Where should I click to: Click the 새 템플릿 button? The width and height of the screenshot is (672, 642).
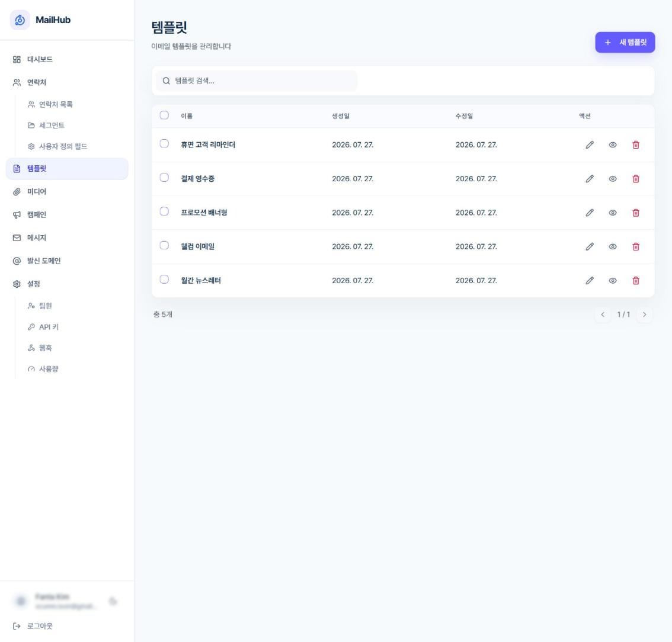point(625,43)
